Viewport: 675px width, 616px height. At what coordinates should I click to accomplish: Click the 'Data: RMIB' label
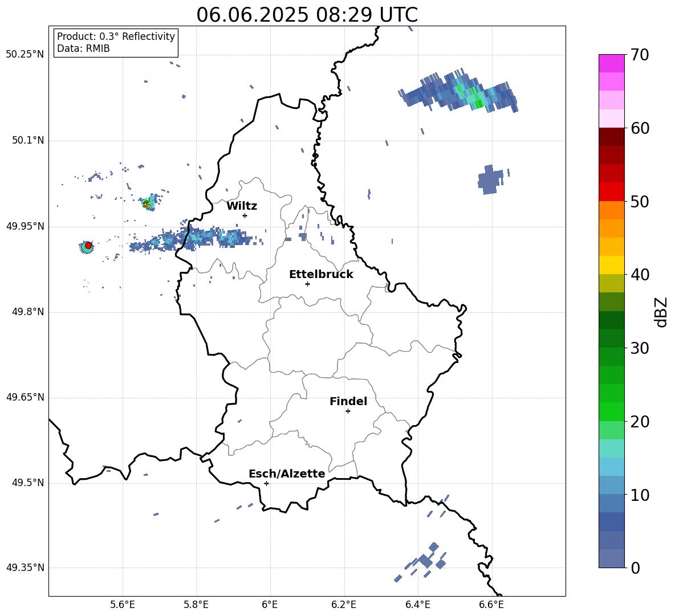(83, 48)
